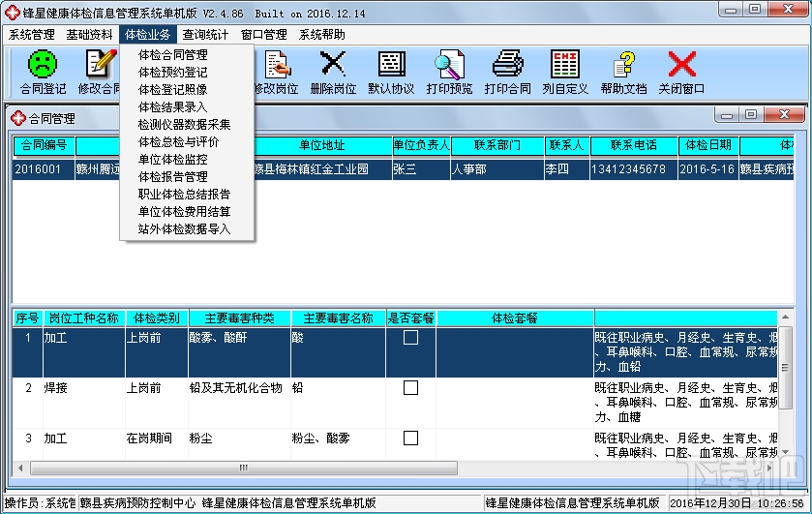Click the lower table scroll-up arrow
This screenshot has height=514, width=812.
pyautogui.click(x=785, y=317)
